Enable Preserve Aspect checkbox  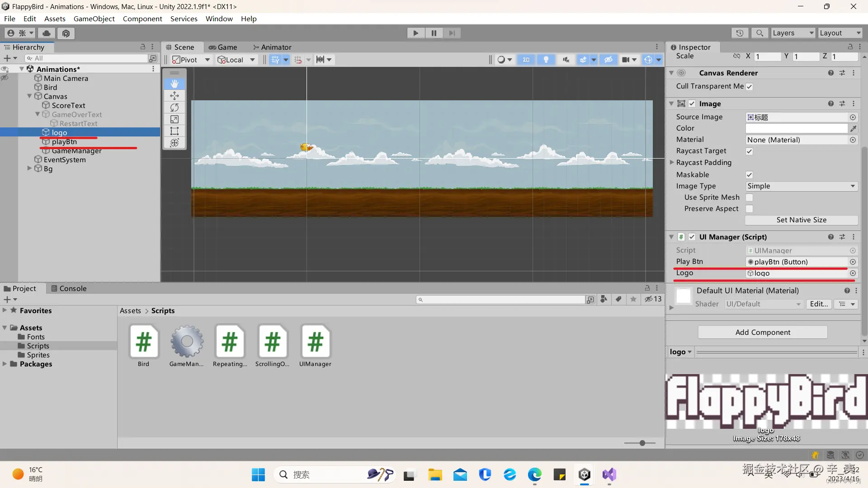point(749,209)
